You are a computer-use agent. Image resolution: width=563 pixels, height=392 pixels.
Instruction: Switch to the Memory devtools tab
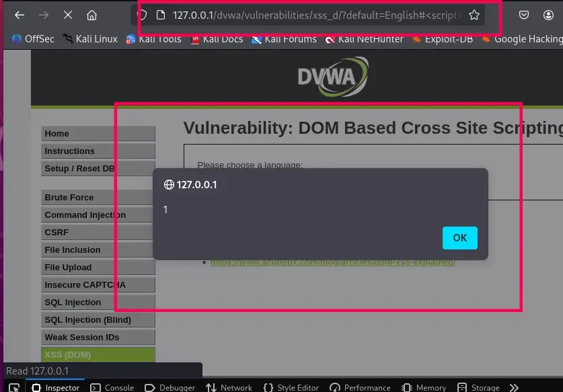click(424, 388)
